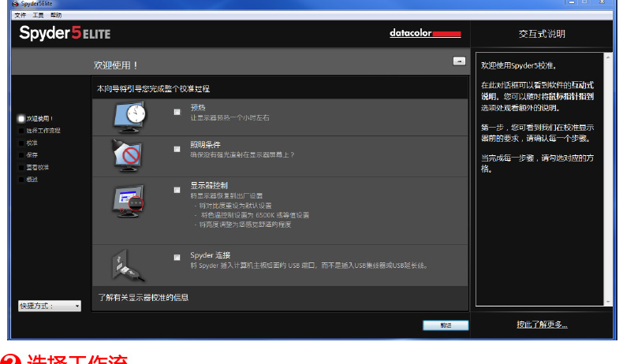Click the Spyder5Elite title bar app icon
The image size is (623, 364).
tap(16, 3)
